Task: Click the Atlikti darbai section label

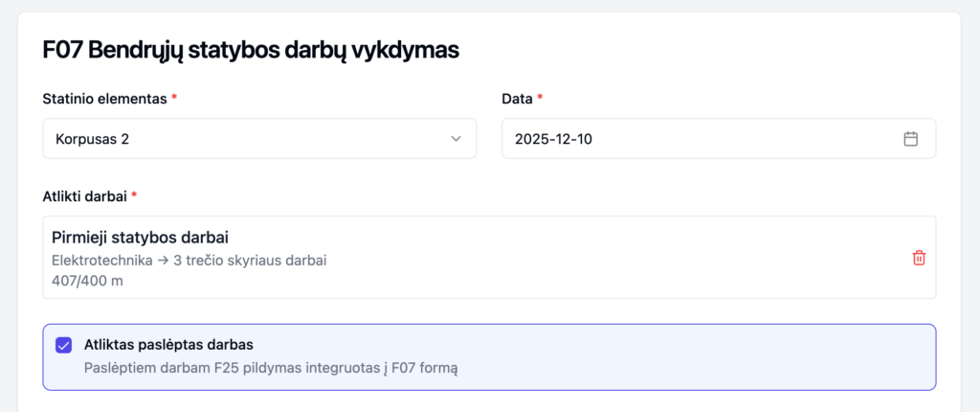Action: click(x=84, y=196)
